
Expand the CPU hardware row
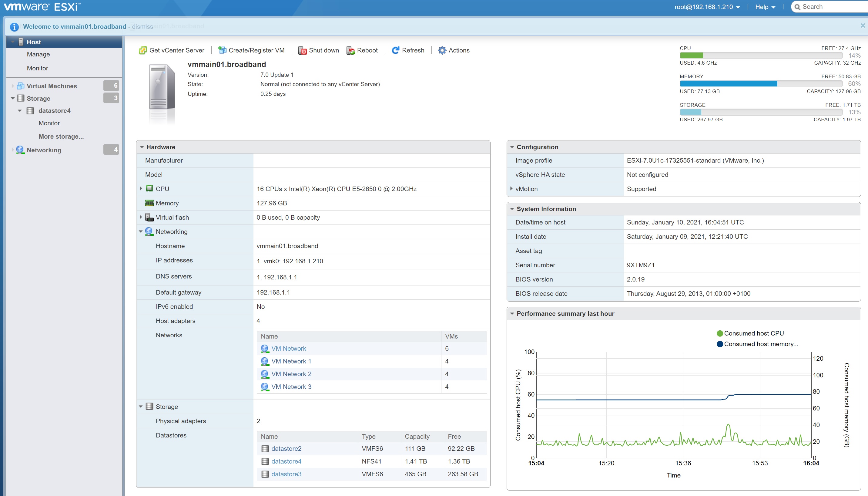pos(141,188)
